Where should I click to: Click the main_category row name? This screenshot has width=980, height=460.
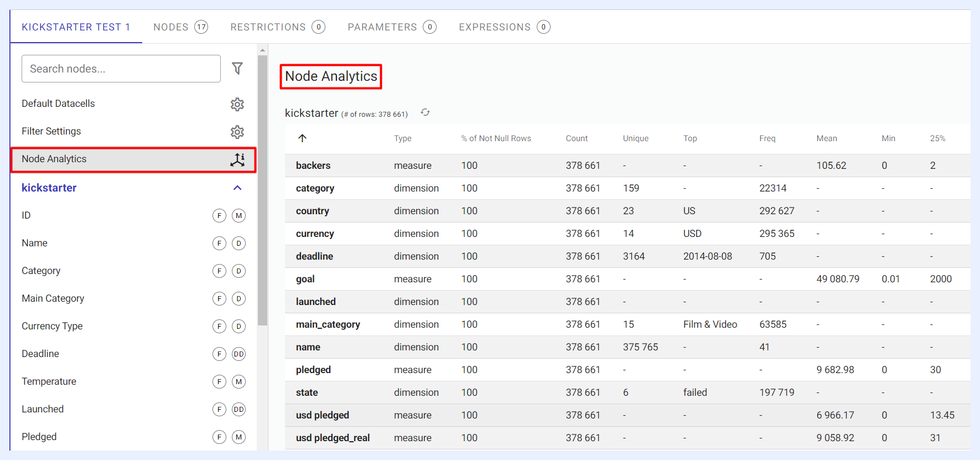[x=328, y=324]
